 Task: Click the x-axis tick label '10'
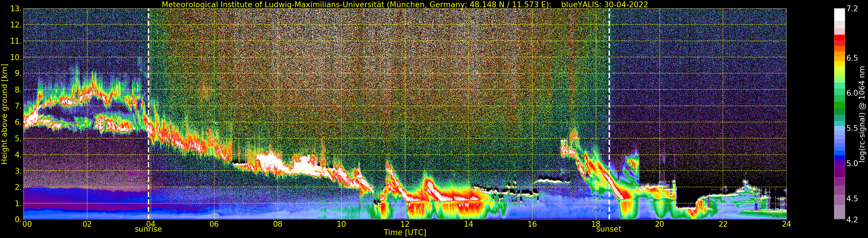tap(341, 224)
